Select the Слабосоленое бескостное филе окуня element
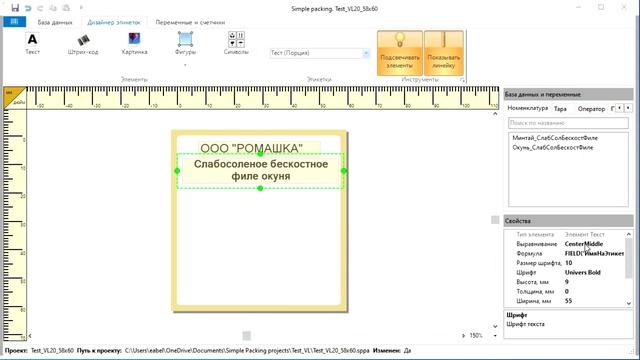The width and height of the screenshot is (640, 360). pos(260,170)
